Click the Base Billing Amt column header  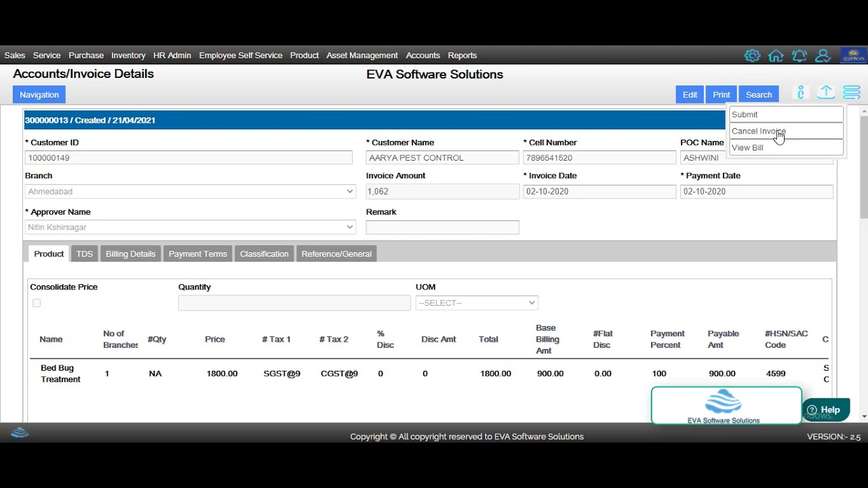click(x=548, y=339)
